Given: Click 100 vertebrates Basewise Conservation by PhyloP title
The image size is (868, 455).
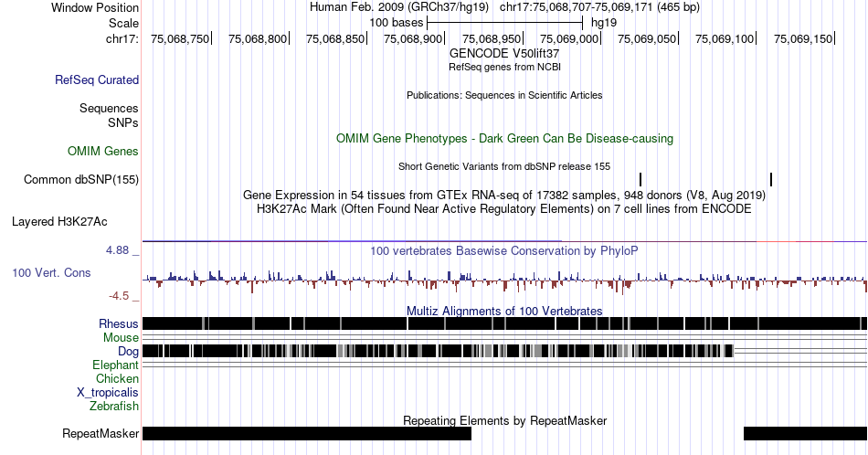Looking at the screenshot, I should point(504,250).
